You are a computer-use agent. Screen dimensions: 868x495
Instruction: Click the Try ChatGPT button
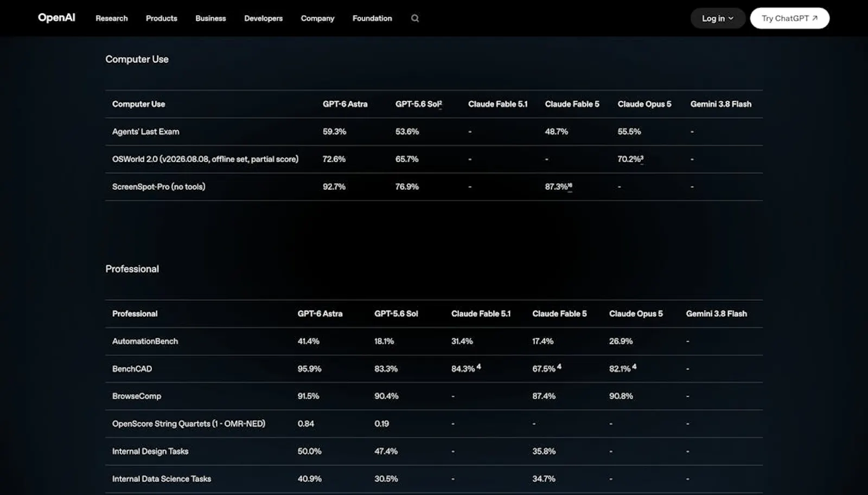click(789, 18)
